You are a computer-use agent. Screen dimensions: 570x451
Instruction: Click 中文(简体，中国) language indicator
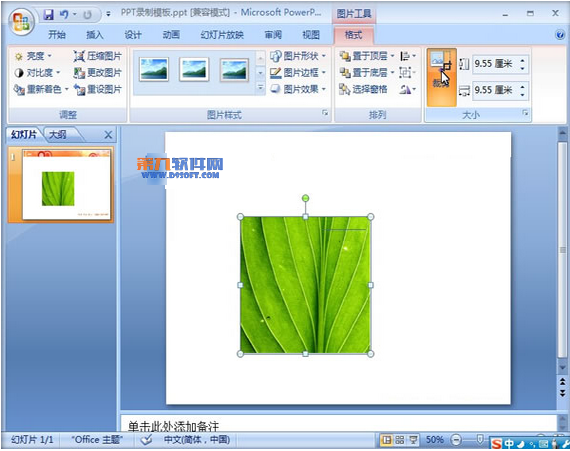[x=197, y=440]
